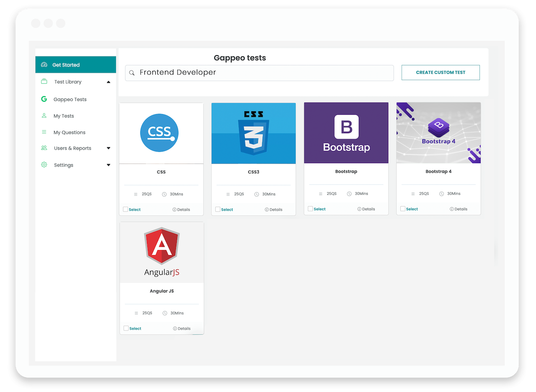
Task: Click the info icon in Angular JS card Details
Action: pos(175,328)
